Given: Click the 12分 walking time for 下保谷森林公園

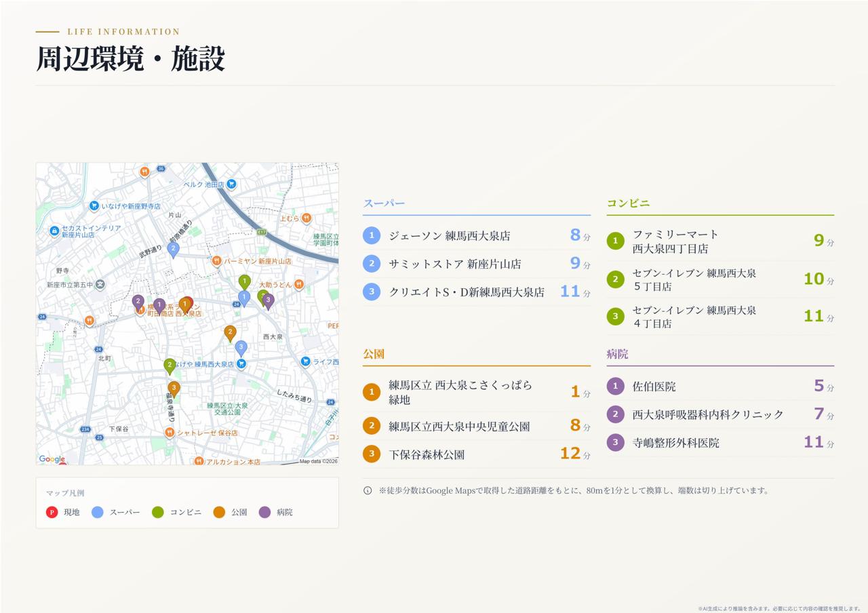Looking at the screenshot, I should pos(575,454).
